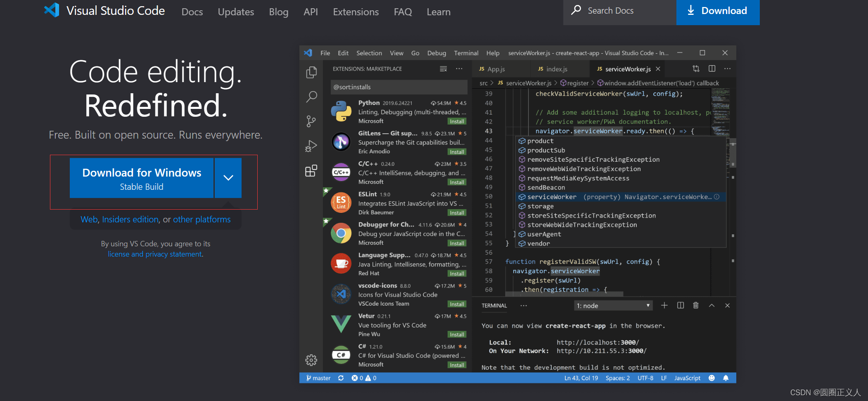Open the '1: node' terminal selector
Image resolution: width=868 pixels, height=401 pixels.
pos(613,305)
